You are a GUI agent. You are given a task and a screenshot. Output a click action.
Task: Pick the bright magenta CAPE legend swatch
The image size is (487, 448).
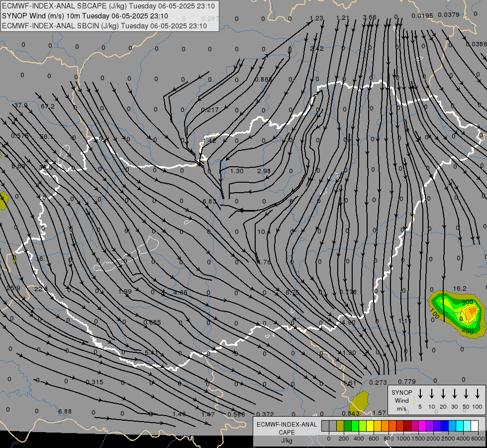click(422, 426)
